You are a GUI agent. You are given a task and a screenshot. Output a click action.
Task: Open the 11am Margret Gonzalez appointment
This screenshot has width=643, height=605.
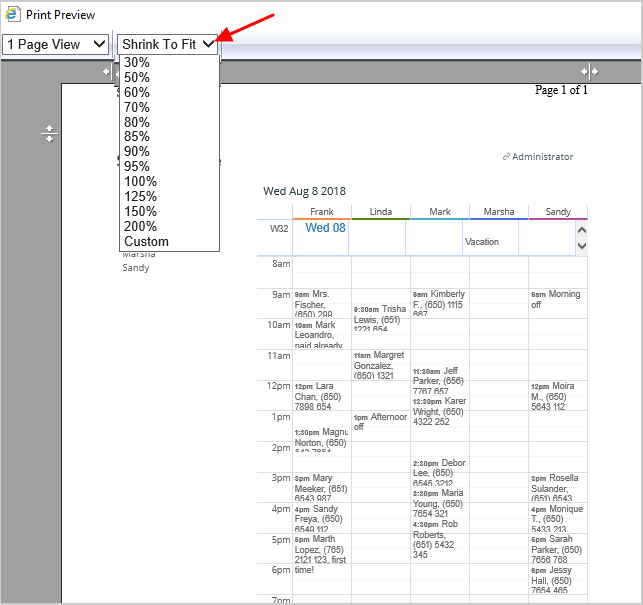381,365
